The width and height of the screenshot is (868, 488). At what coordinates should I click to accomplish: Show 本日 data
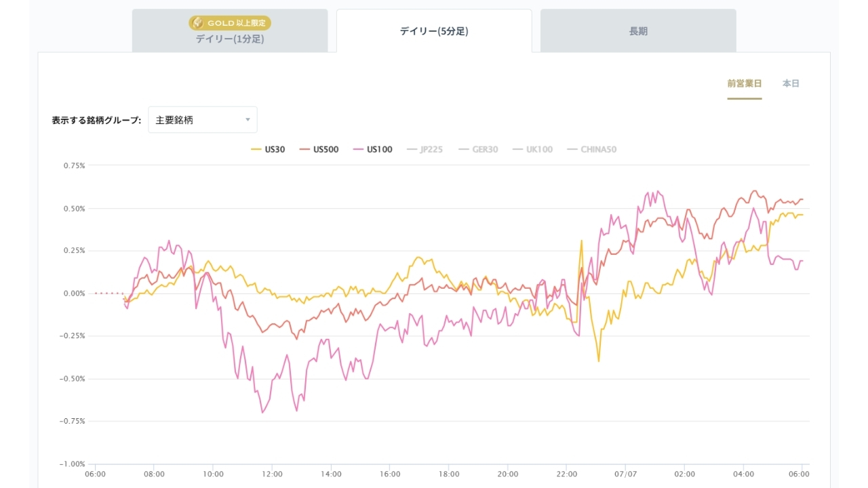click(791, 83)
